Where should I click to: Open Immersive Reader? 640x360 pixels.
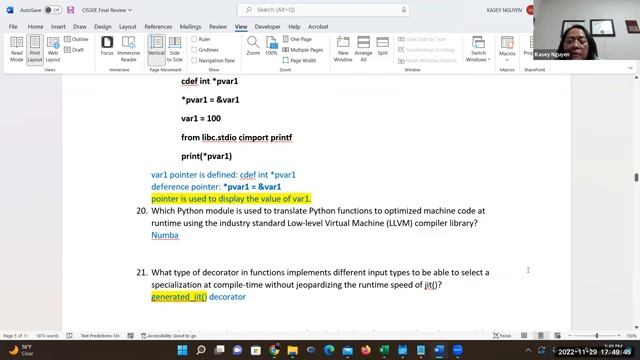(128, 49)
